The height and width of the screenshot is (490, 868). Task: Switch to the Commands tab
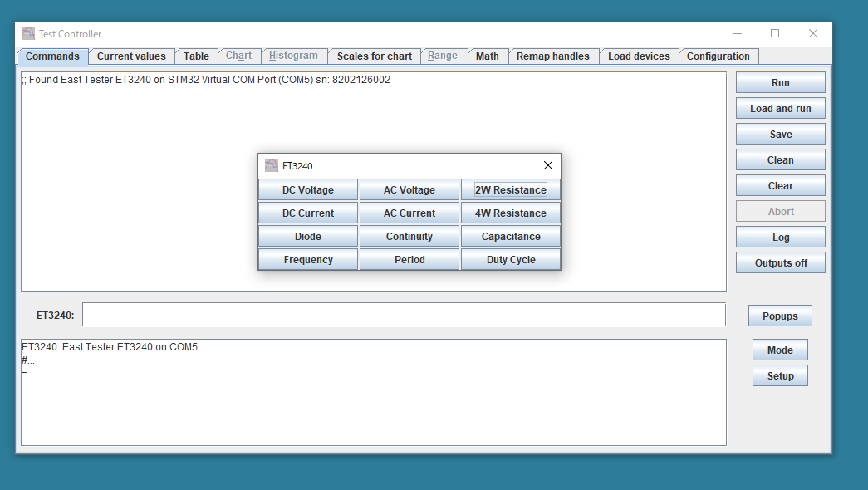click(x=52, y=56)
